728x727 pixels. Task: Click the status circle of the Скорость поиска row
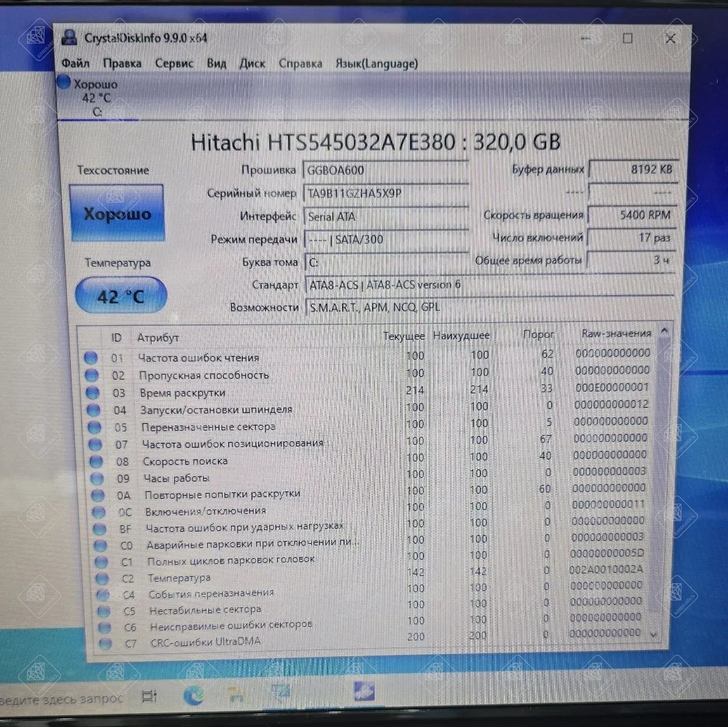point(96,462)
